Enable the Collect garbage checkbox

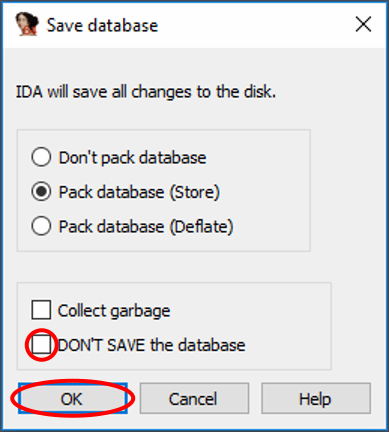click(x=41, y=310)
